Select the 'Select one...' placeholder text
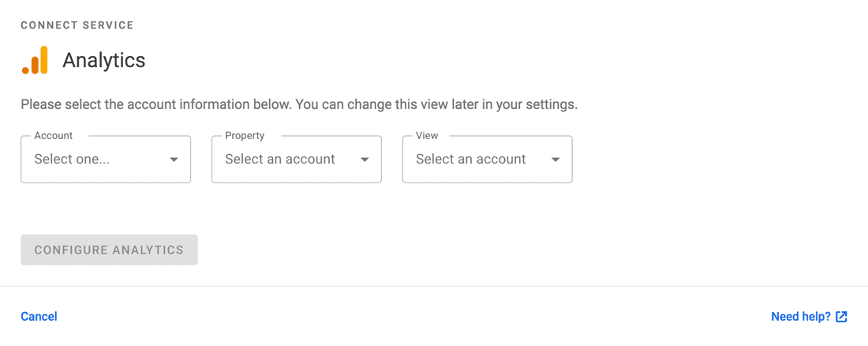 coord(72,160)
